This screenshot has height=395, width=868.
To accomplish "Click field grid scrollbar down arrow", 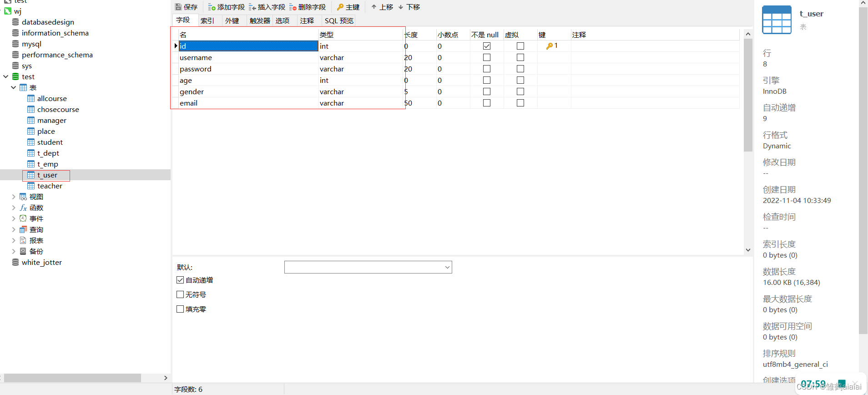I will pyautogui.click(x=748, y=250).
